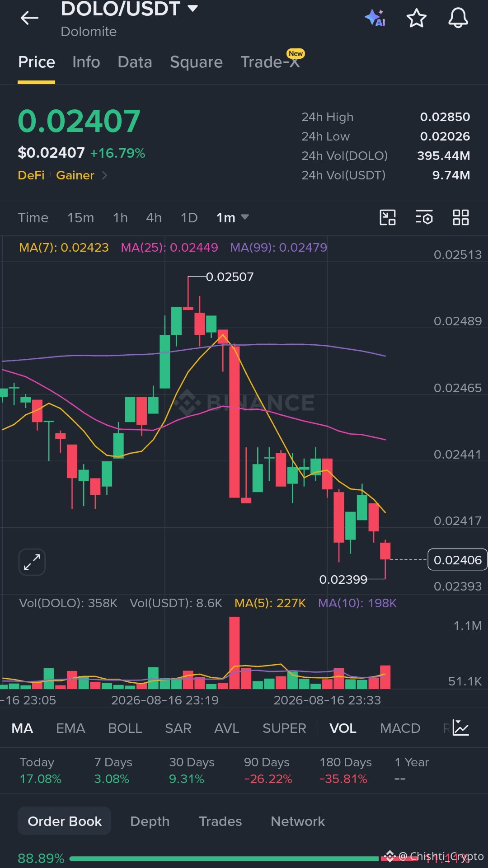
Task: Select the 1D interval
Action: [x=189, y=217]
